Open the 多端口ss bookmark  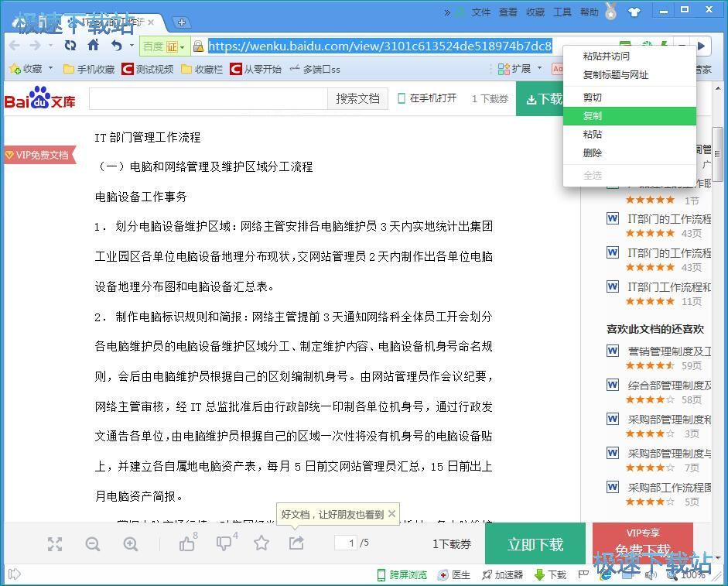point(315,69)
